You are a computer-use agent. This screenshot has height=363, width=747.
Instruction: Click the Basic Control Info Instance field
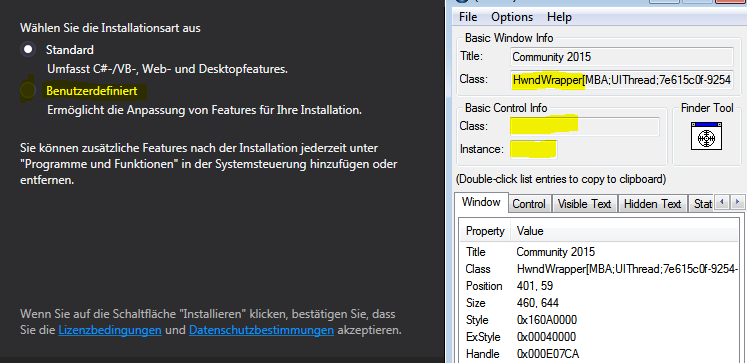coord(533,150)
